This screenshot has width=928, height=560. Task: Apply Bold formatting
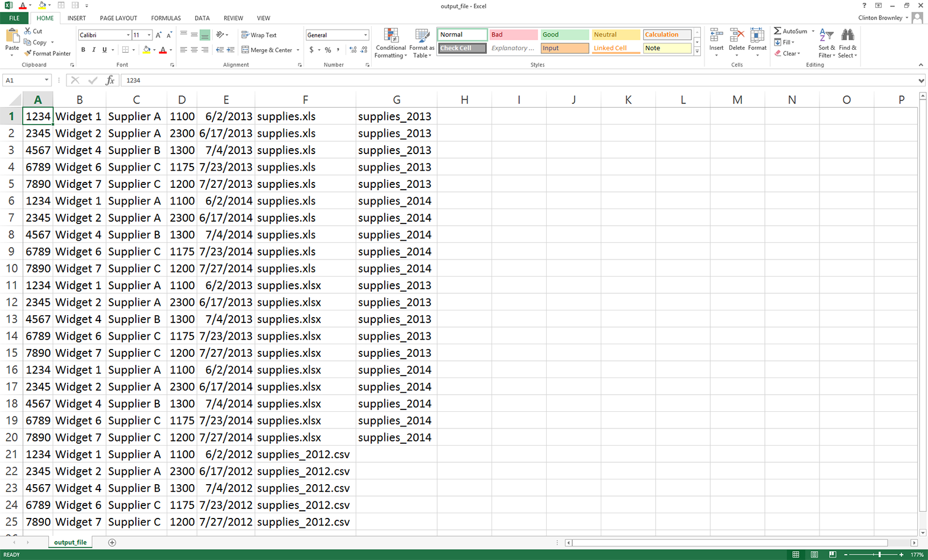pyautogui.click(x=83, y=49)
